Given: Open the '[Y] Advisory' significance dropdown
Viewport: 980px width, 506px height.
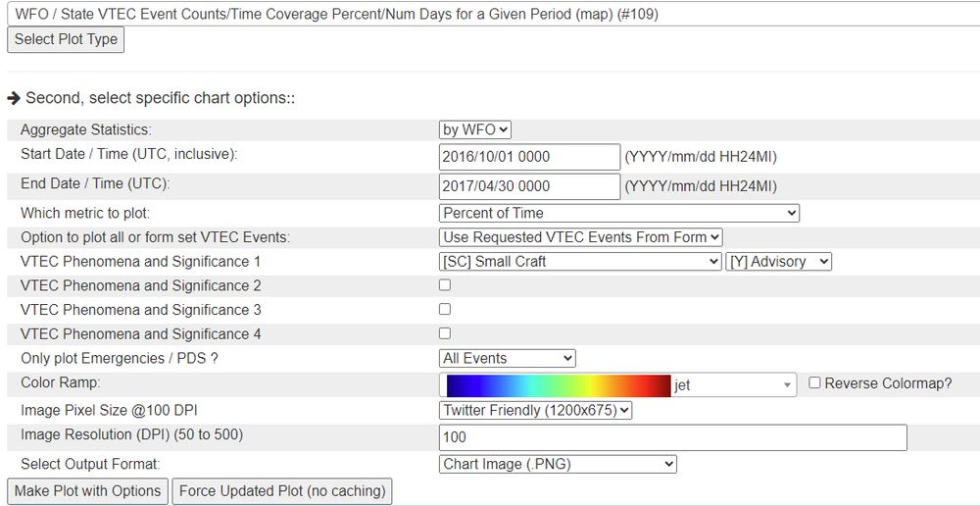Looking at the screenshot, I should (779, 262).
